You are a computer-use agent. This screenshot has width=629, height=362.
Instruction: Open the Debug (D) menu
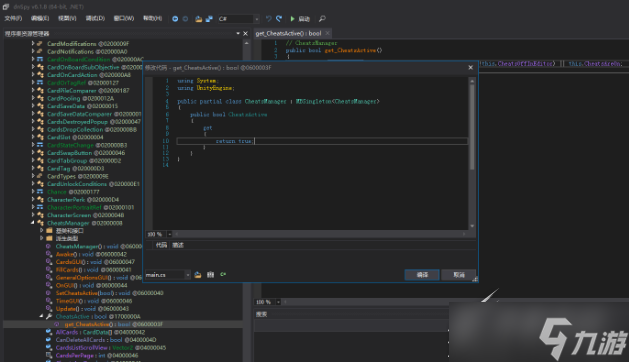click(95, 18)
